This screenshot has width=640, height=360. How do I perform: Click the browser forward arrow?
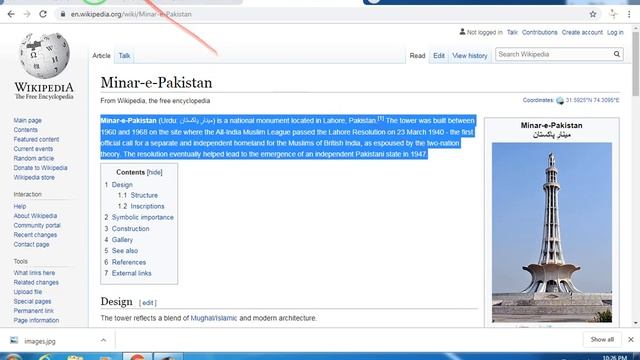click(x=27, y=14)
